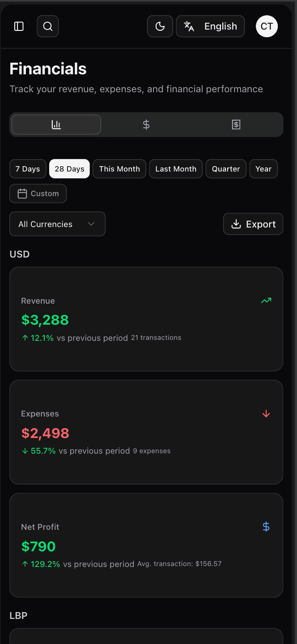297x644 pixels.
Task: Toggle the sidebar panel icon
Action: point(19,26)
